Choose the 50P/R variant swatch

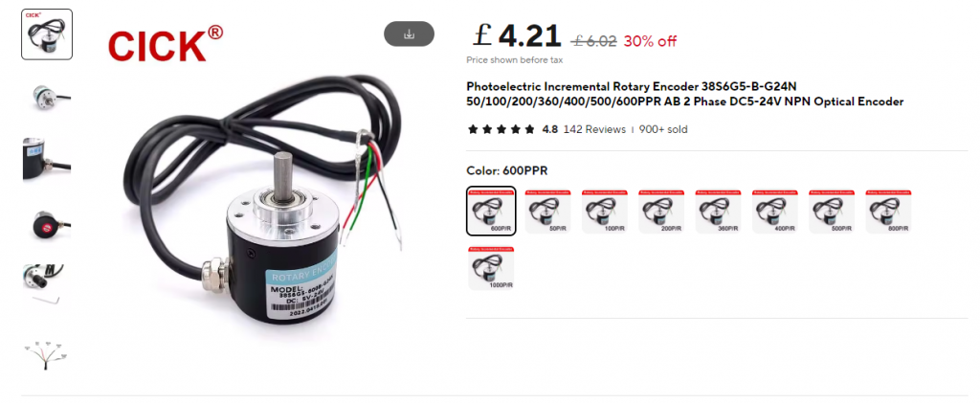click(546, 212)
